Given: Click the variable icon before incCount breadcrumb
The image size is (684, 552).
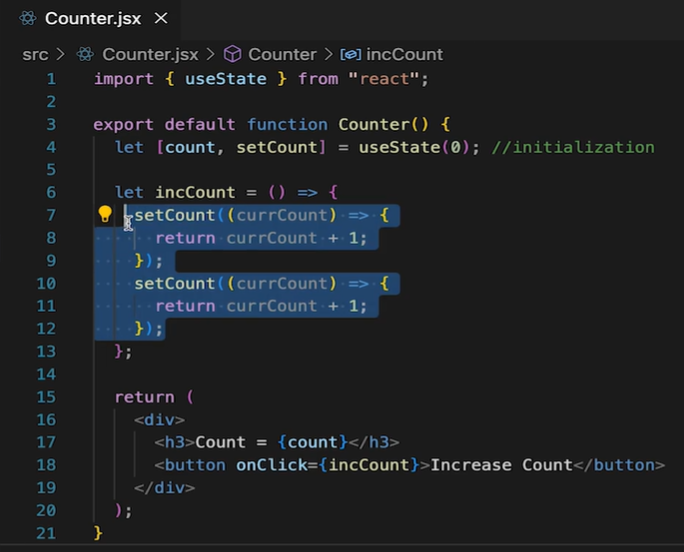Looking at the screenshot, I should (x=351, y=55).
